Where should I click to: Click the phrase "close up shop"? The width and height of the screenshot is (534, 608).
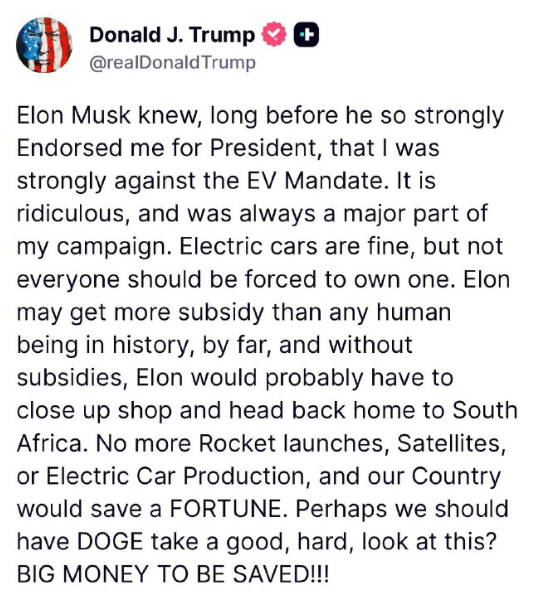pos(94,411)
